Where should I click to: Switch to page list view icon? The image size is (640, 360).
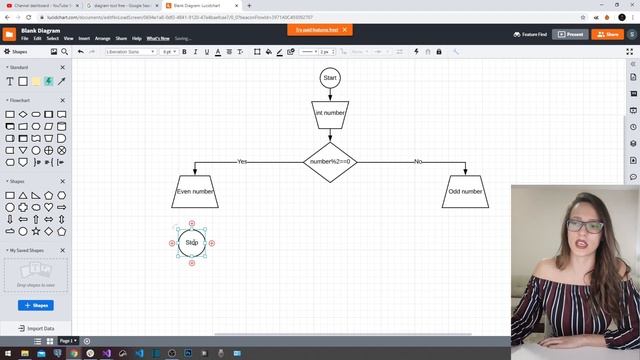[x=38, y=341]
